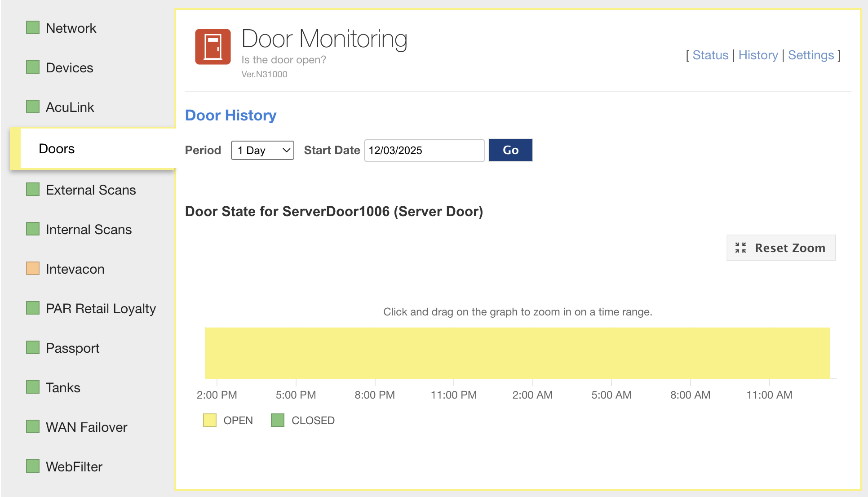The image size is (868, 497).
Task: Open the History link
Action: (758, 55)
